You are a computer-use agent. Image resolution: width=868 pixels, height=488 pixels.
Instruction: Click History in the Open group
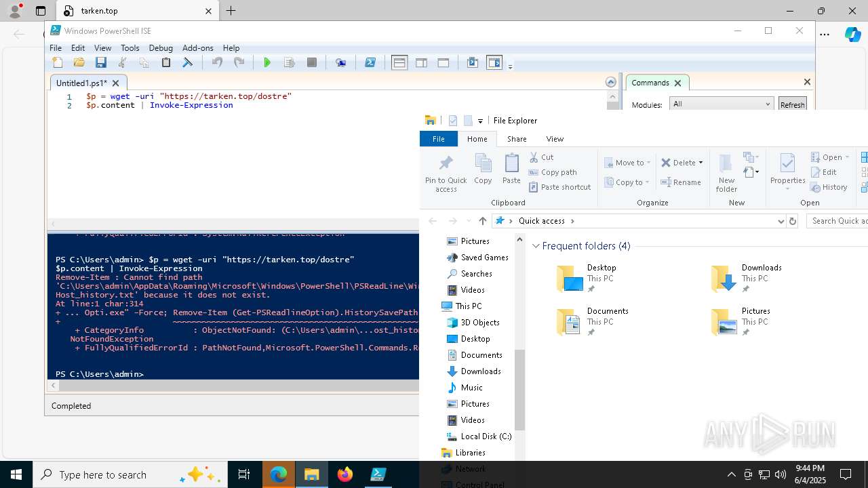point(829,187)
